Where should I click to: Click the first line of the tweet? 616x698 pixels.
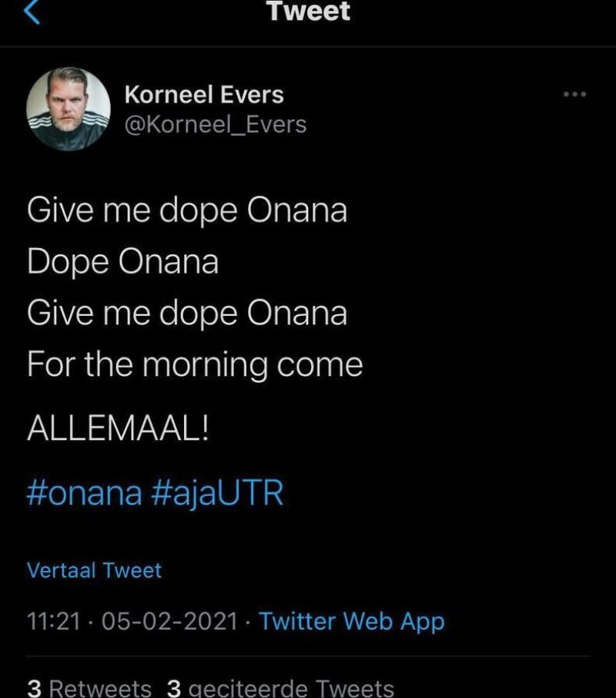tap(186, 210)
